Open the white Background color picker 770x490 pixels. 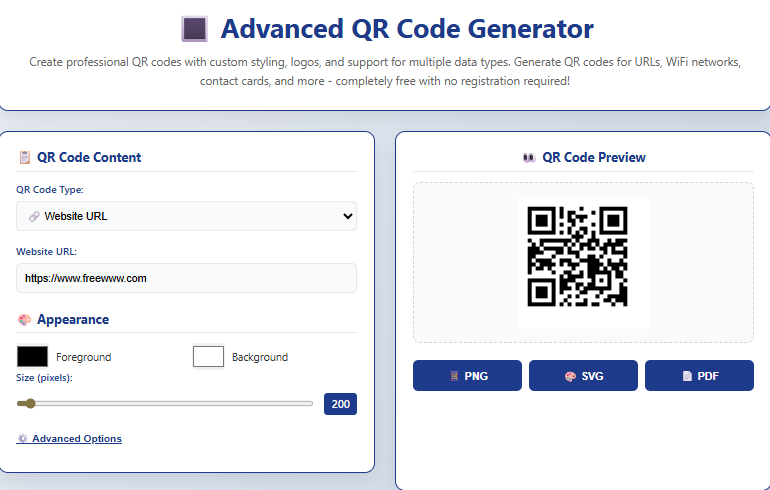coord(208,356)
